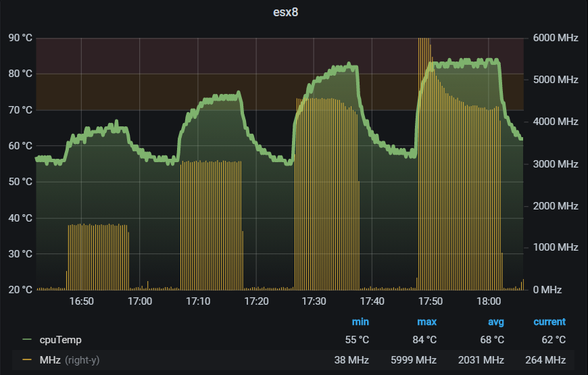Toggle the cpuTemp series in legend
This screenshot has height=375, width=588.
60,340
